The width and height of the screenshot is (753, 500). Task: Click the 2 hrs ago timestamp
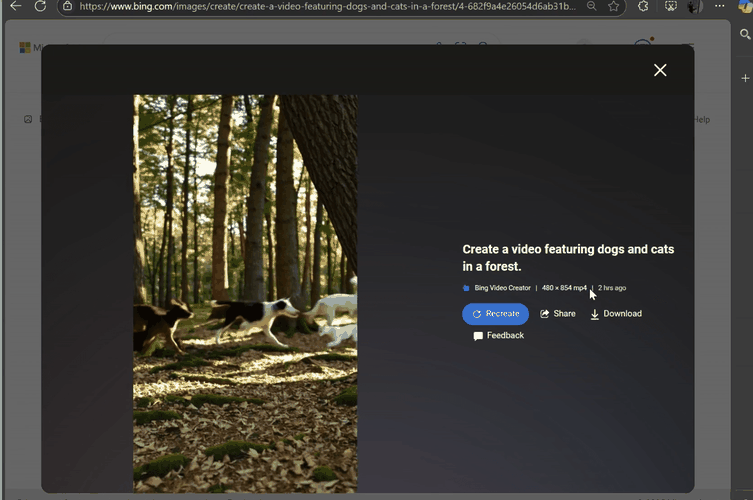click(x=612, y=288)
